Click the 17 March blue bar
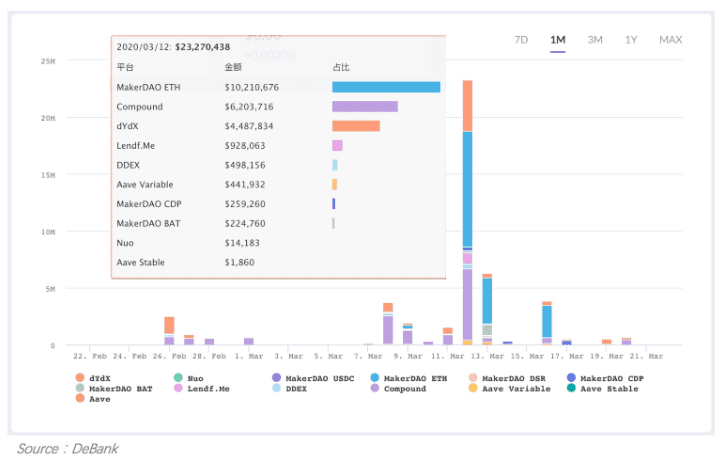 click(x=547, y=321)
